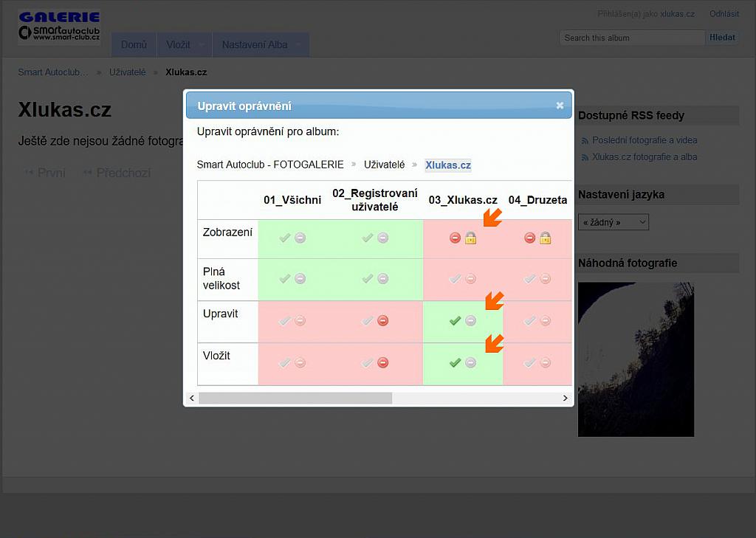This screenshot has width=756, height=538.
Task: Click red deny icon for 04_Druzeta Zobrazení
Action: click(x=530, y=238)
